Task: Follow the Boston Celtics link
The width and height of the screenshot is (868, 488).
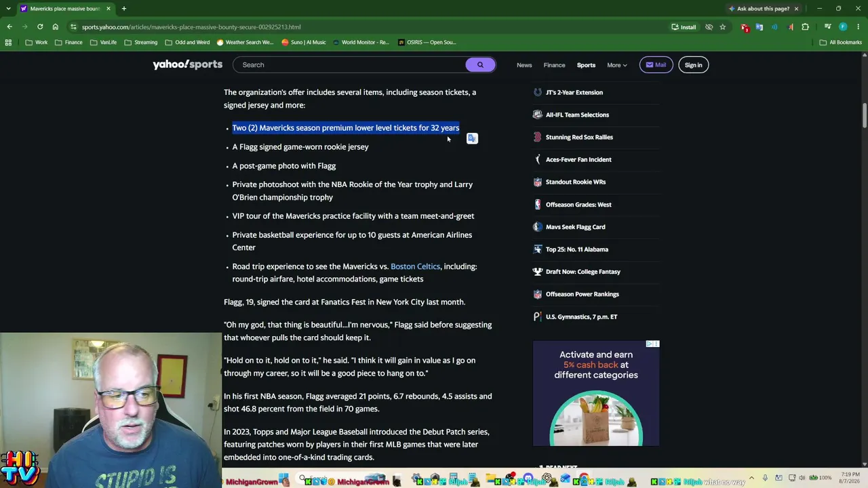Action: [x=415, y=266]
